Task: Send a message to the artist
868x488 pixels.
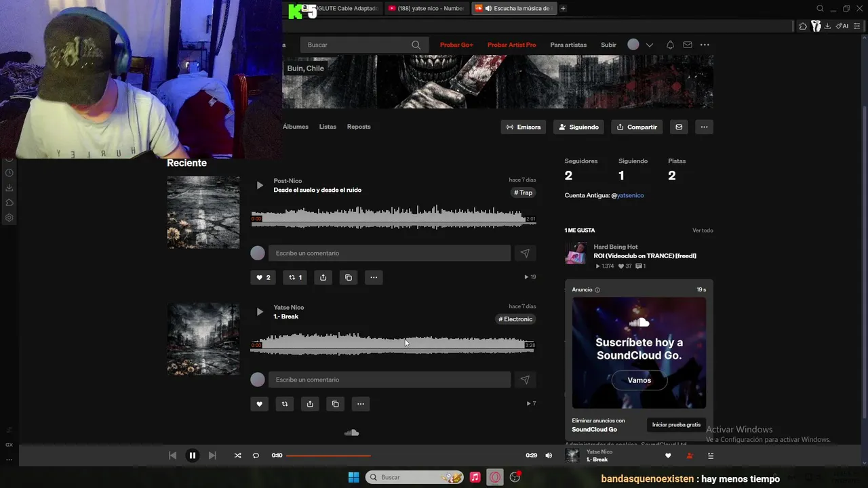Action: pyautogui.click(x=679, y=127)
